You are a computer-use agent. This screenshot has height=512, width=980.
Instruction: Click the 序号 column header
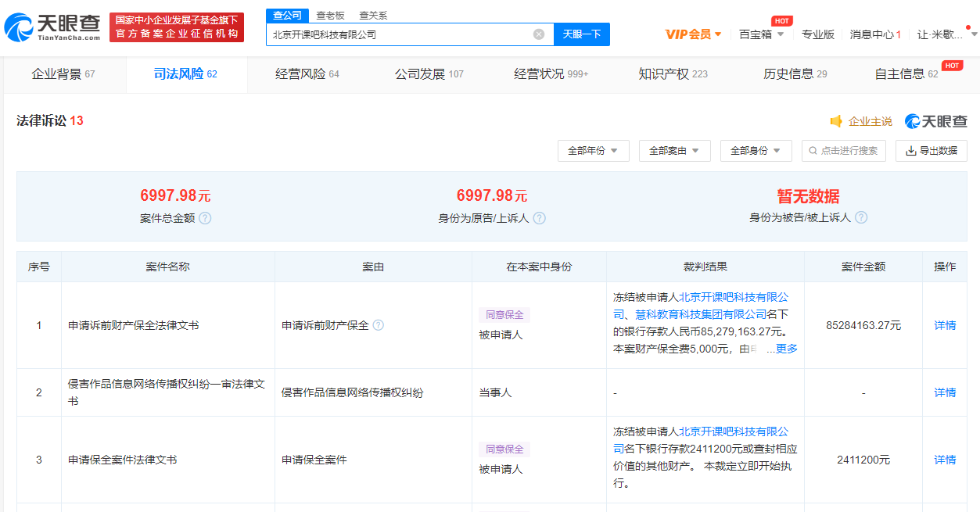tap(39, 267)
